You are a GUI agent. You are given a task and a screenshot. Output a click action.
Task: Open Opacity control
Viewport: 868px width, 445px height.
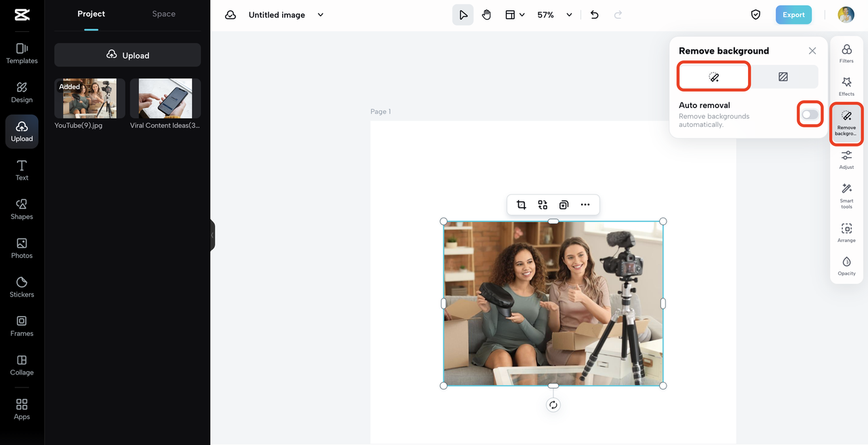click(x=846, y=266)
